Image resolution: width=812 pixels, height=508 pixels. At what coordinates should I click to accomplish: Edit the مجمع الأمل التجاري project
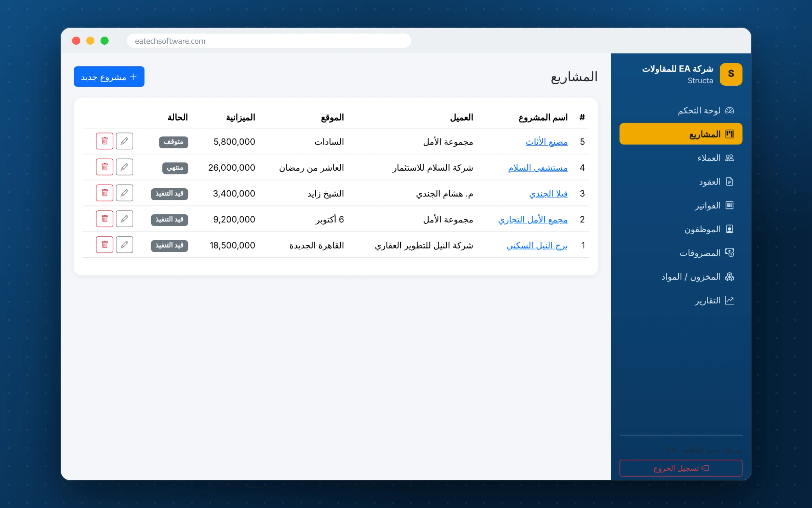124,219
